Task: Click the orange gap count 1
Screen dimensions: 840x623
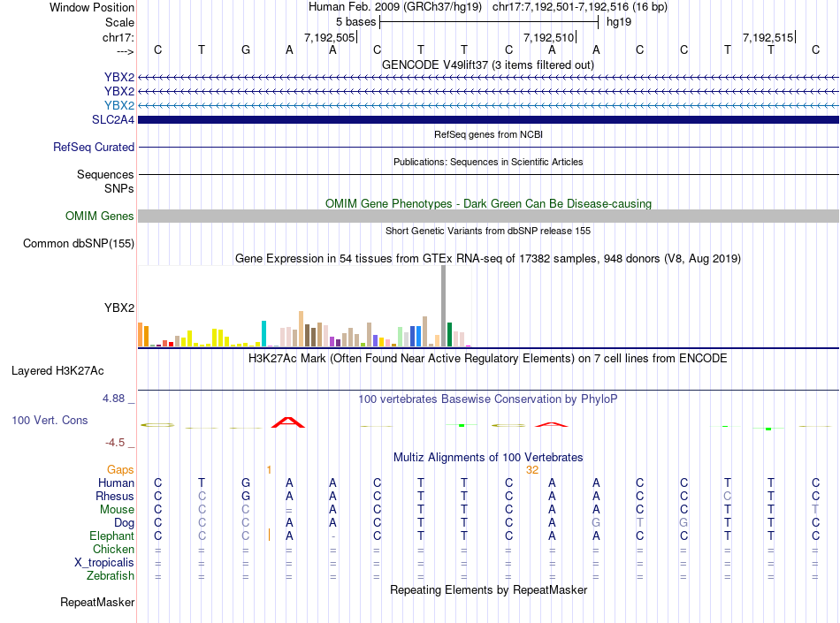Action: coord(269,469)
